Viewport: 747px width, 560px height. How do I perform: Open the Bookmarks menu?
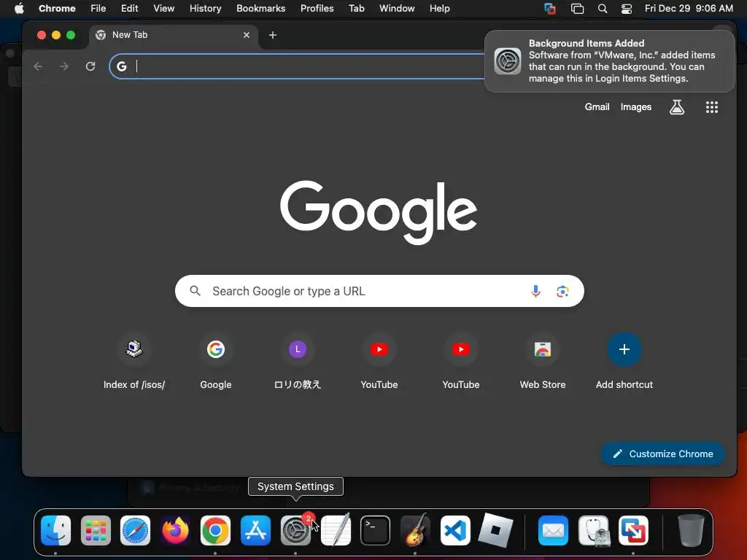[x=261, y=9]
